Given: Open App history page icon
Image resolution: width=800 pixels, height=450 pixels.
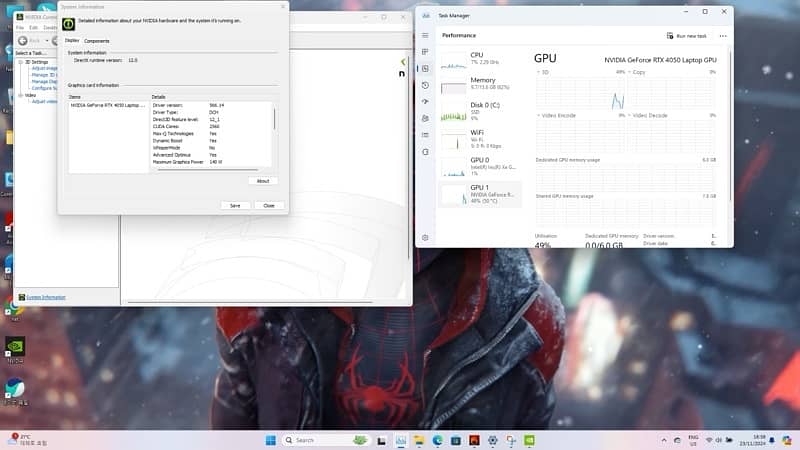Looking at the screenshot, I should coord(426,85).
